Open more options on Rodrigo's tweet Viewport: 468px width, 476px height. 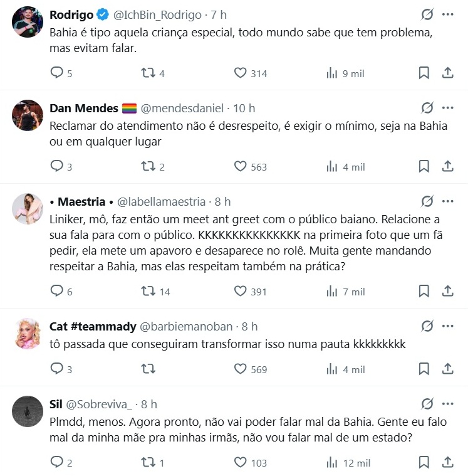coord(448,14)
